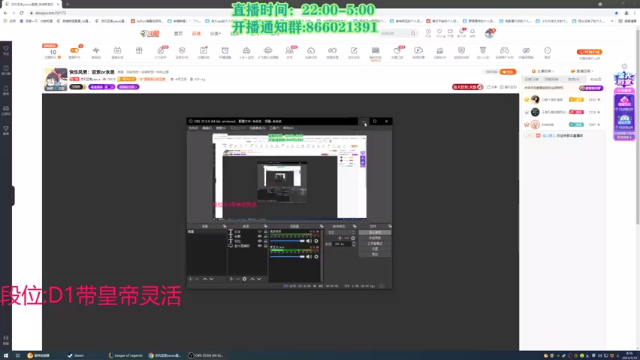Click the settings button in OBS controls

pos(375,249)
